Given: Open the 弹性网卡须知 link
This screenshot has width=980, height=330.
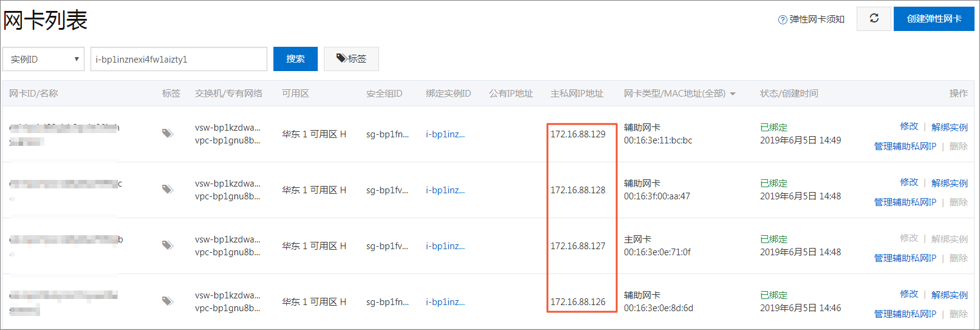Looking at the screenshot, I should [817, 19].
